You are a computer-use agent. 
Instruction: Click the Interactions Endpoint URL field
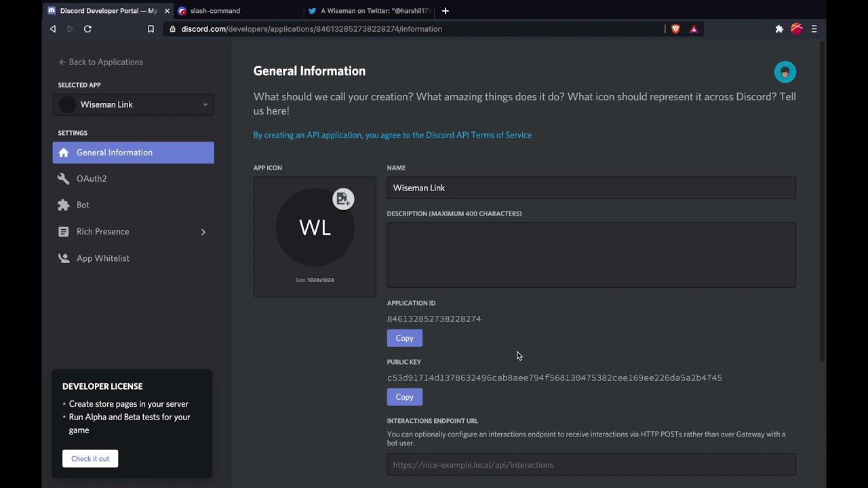point(591,465)
